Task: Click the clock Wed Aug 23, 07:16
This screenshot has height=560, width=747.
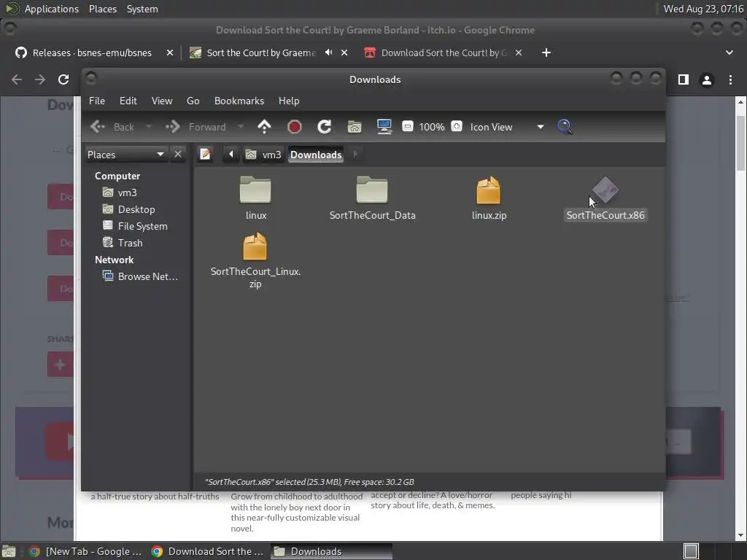Action: [703, 9]
